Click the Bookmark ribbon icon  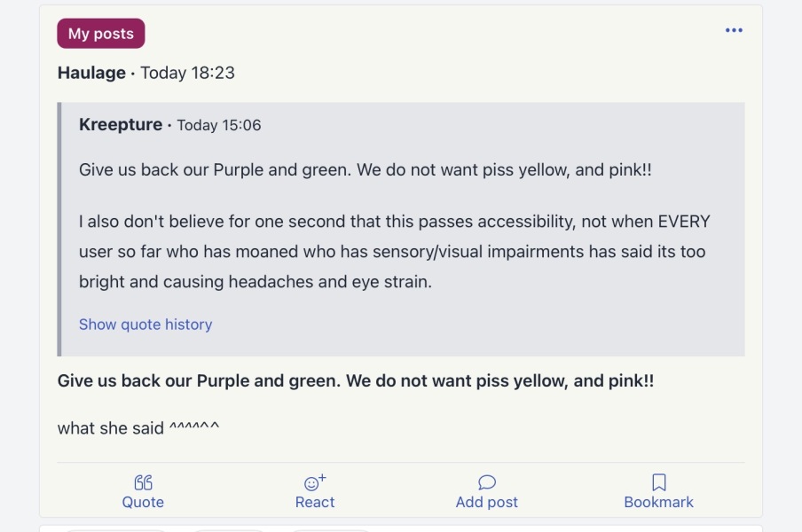click(658, 481)
